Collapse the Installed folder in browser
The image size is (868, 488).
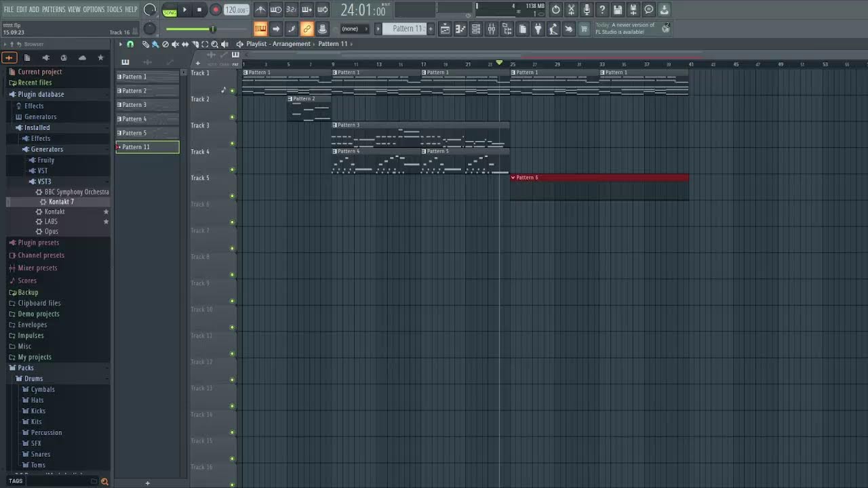coord(37,127)
